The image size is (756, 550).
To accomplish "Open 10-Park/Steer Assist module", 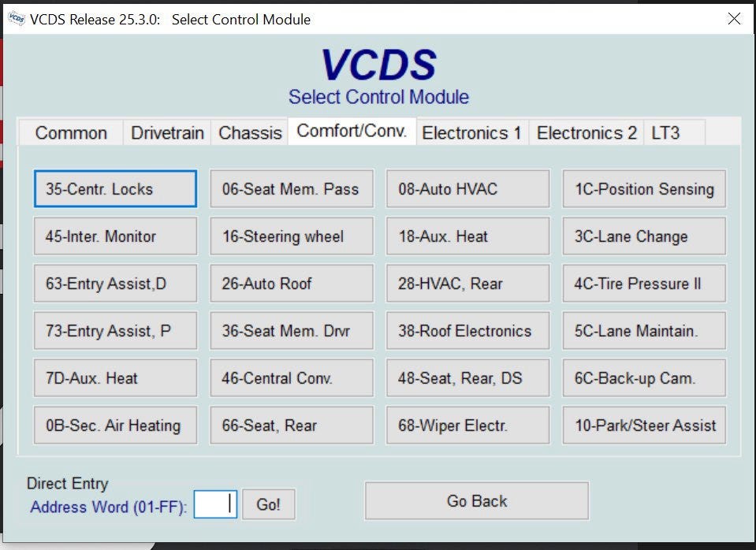I will click(644, 425).
